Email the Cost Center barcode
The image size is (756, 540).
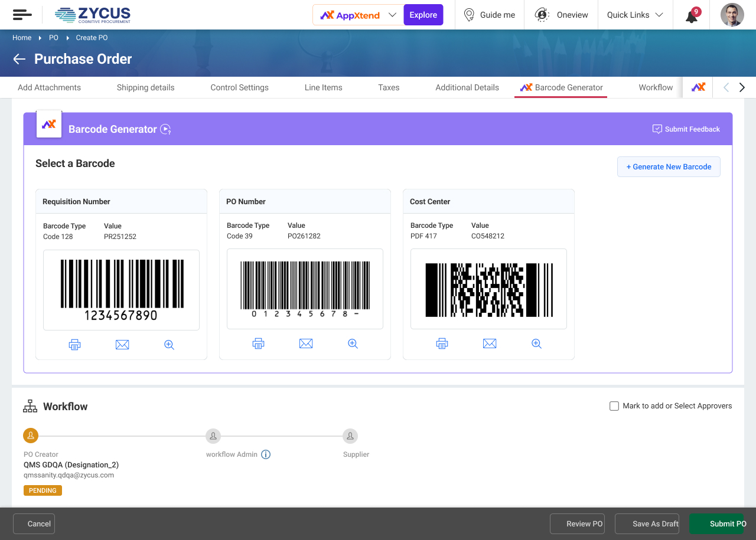(490, 343)
